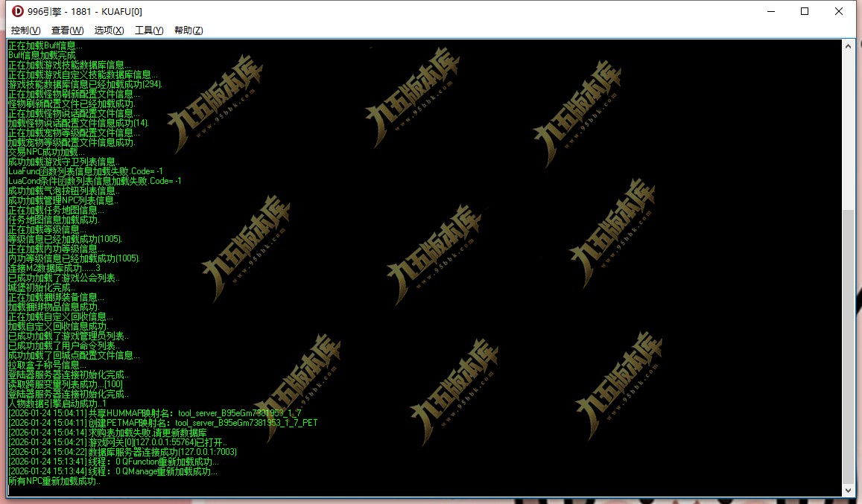Click the line '加载怪物说话配置文件信息成功(14).'
This screenshot has width=862, height=504.
[x=79, y=123]
